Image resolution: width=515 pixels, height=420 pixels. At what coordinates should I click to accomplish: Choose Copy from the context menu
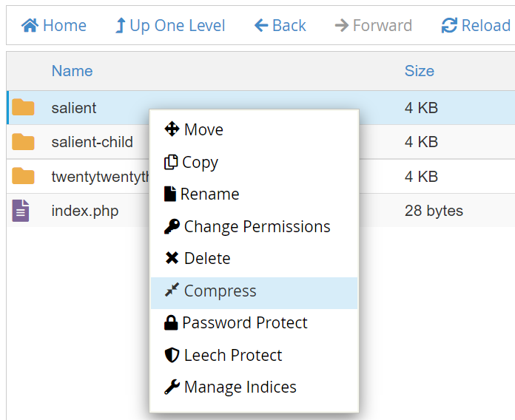(x=254, y=162)
